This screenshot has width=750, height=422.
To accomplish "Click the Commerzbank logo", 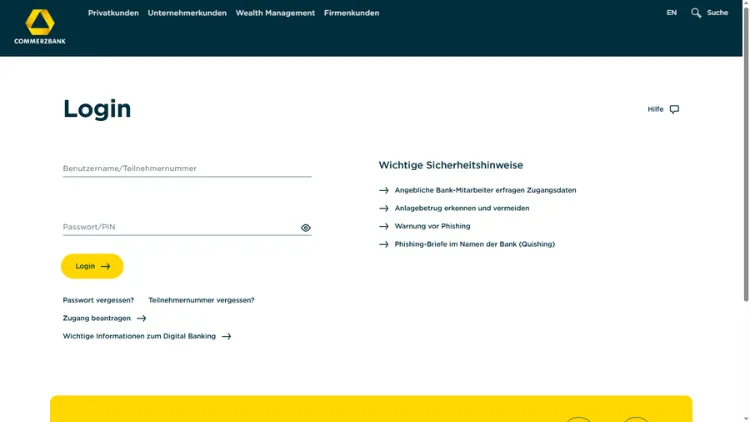I will pyautogui.click(x=40, y=27).
